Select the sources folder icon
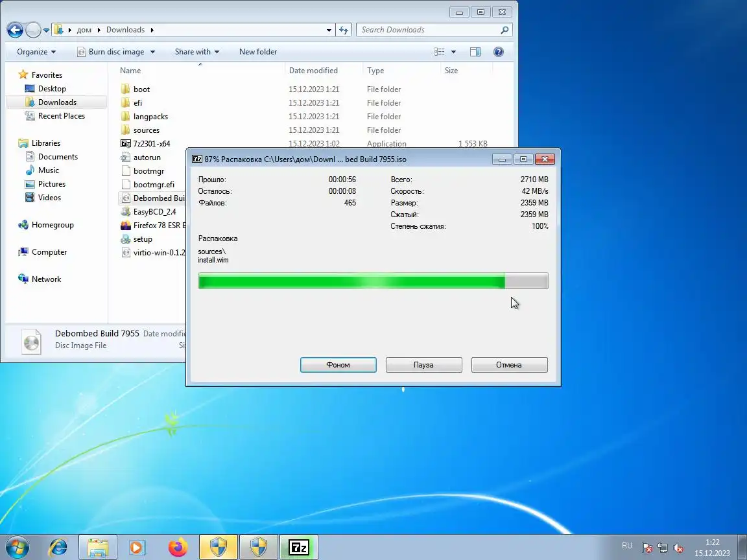 click(x=126, y=130)
